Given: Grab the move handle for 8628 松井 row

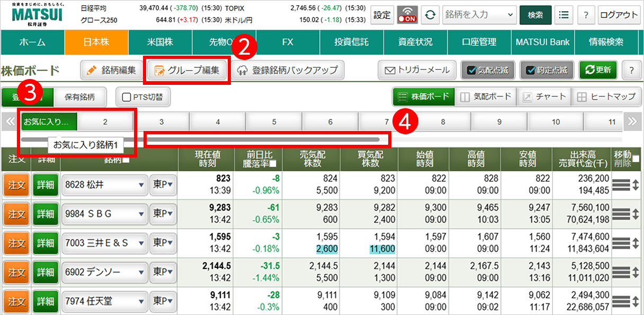Looking at the screenshot, I should click(622, 185).
